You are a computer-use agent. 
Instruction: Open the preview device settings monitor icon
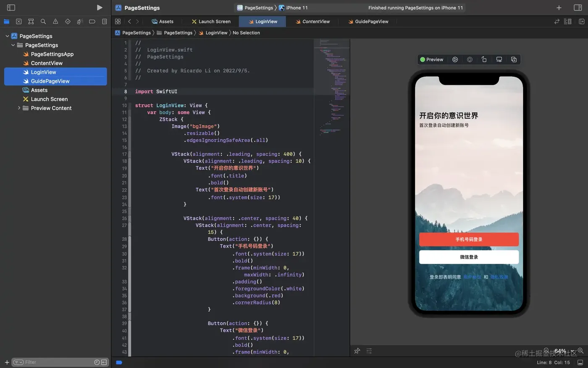click(x=499, y=60)
